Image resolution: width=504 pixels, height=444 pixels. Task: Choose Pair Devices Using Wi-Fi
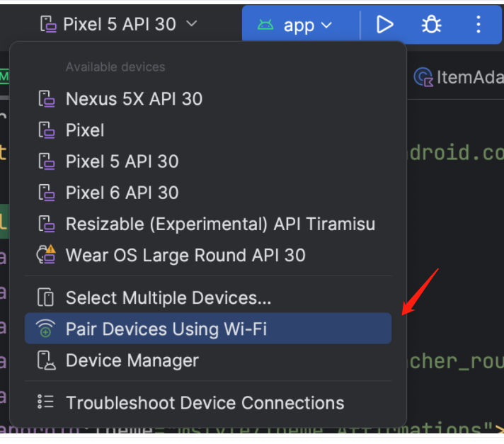pos(166,329)
